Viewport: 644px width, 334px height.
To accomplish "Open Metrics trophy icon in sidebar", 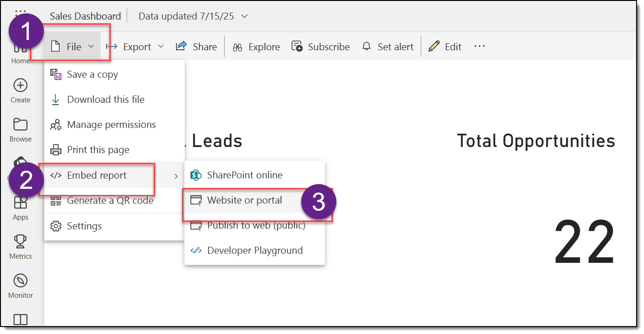I will pyautogui.click(x=20, y=240).
